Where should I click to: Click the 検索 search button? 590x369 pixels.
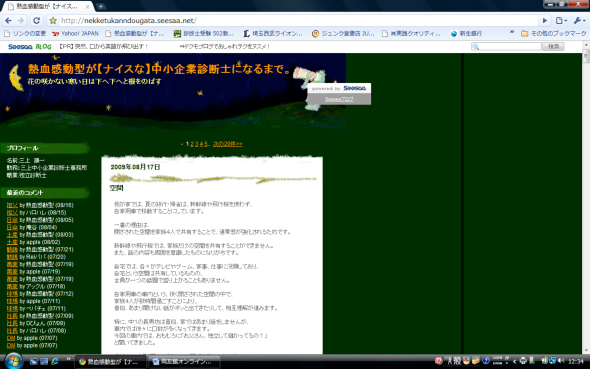[x=553, y=47]
